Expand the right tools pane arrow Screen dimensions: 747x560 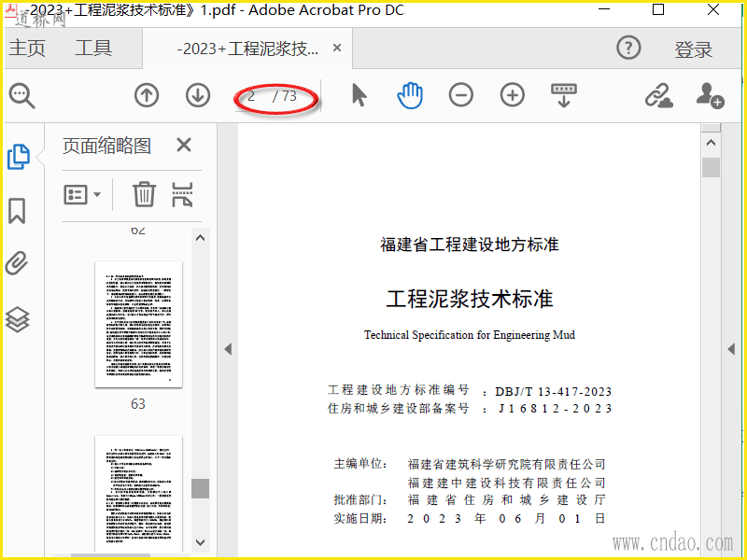pos(731,349)
